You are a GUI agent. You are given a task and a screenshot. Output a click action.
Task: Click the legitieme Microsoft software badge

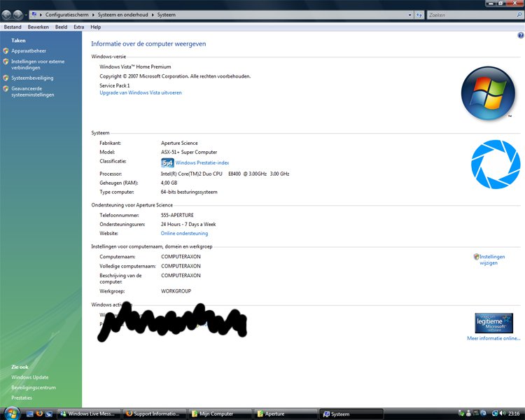pyautogui.click(x=494, y=323)
